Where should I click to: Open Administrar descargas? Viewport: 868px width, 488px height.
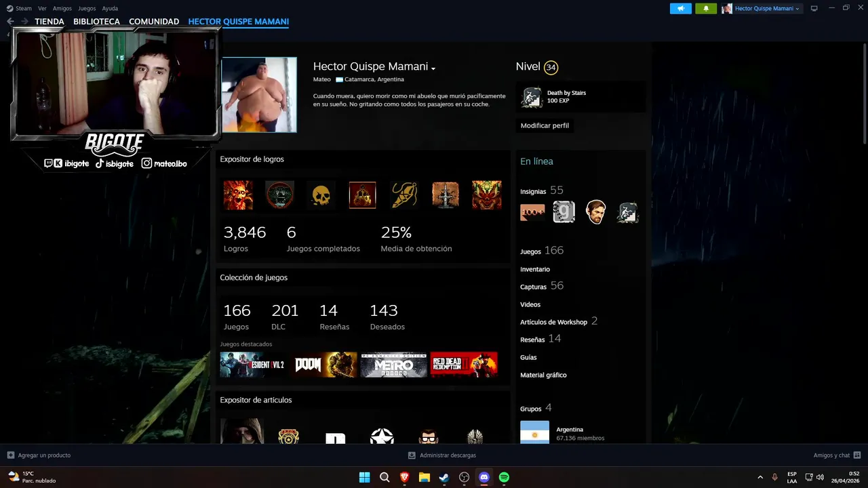442,455
